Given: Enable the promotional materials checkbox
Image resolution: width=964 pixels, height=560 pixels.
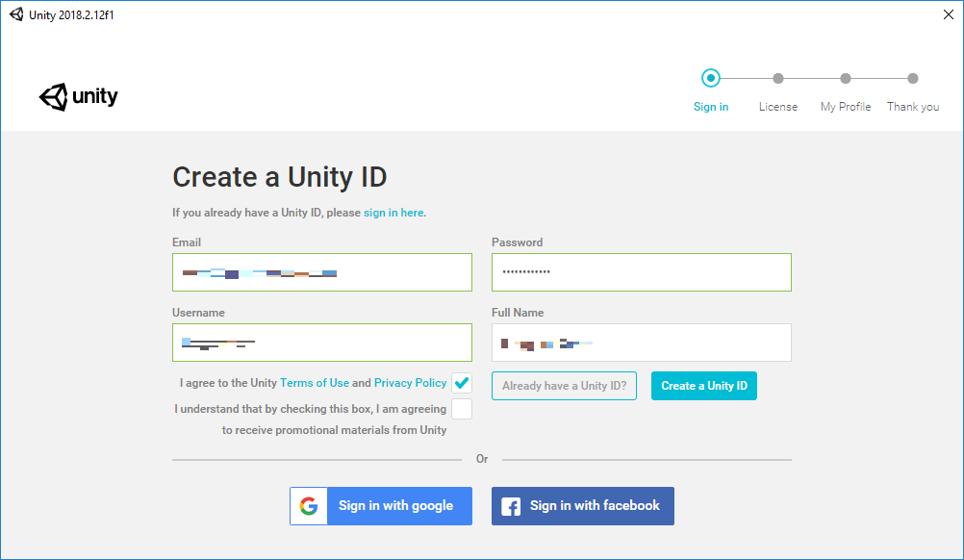Looking at the screenshot, I should (x=462, y=409).
